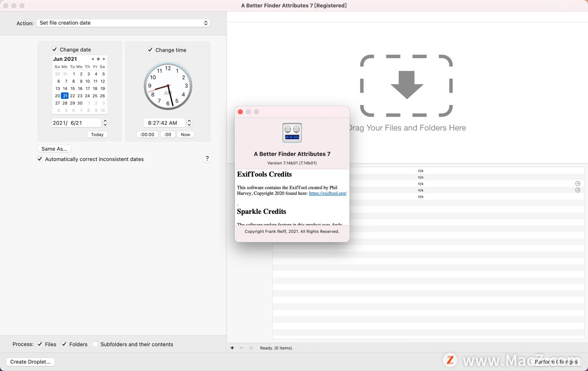Toggle the Folders process checkbox
588x371 pixels.
[64, 344]
